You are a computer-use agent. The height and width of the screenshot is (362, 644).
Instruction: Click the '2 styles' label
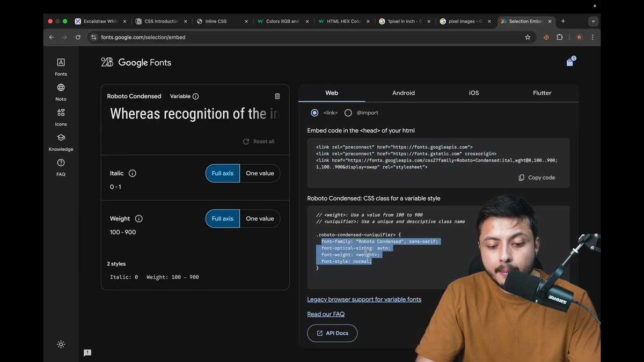click(x=116, y=264)
